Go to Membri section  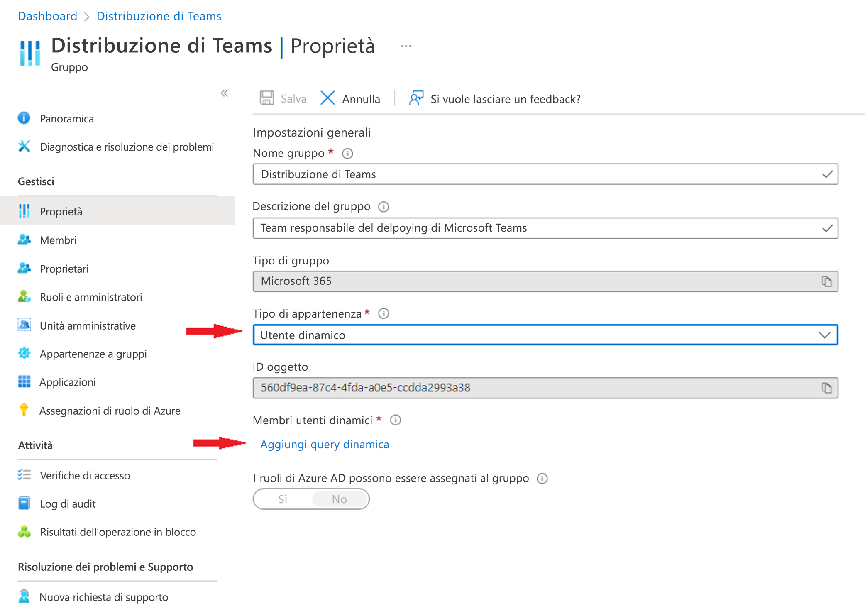[x=58, y=240]
